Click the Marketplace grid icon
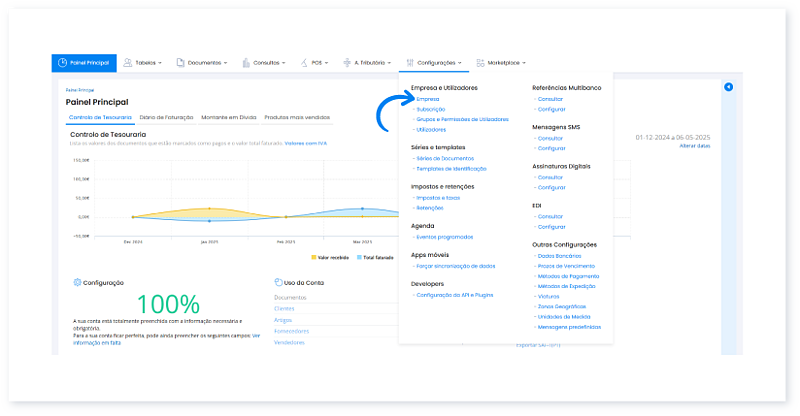 481,62
